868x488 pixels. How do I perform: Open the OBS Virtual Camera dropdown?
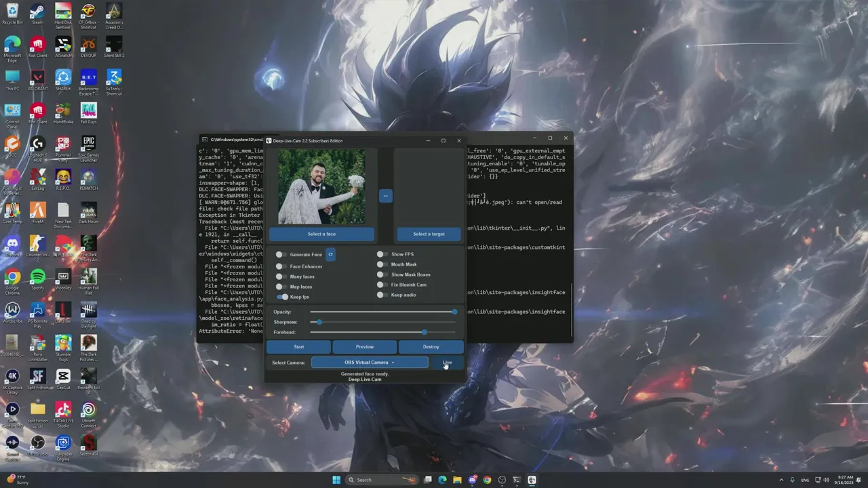[370, 363]
